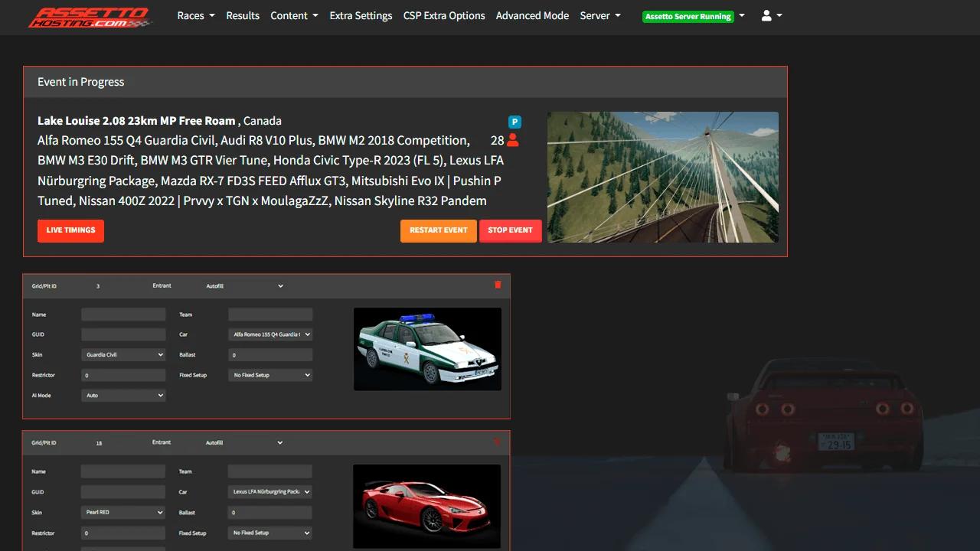Open Extra Settings
This screenshot has width=980, height=551.
pyautogui.click(x=361, y=15)
